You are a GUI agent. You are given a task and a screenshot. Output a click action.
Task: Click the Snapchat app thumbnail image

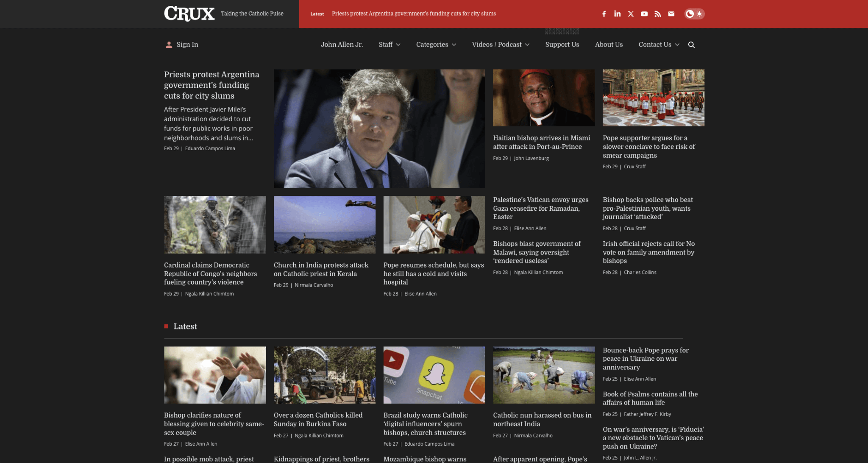(x=434, y=375)
